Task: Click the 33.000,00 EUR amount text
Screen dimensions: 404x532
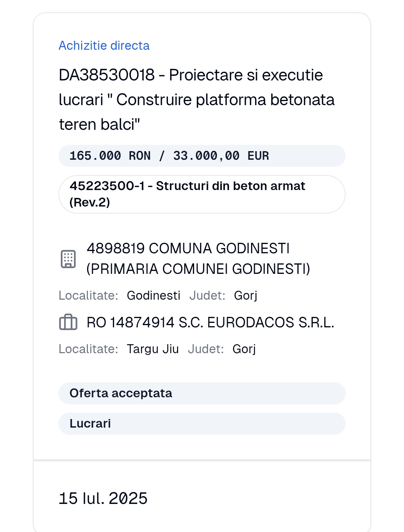Action: pyautogui.click(x=221, y=156)
